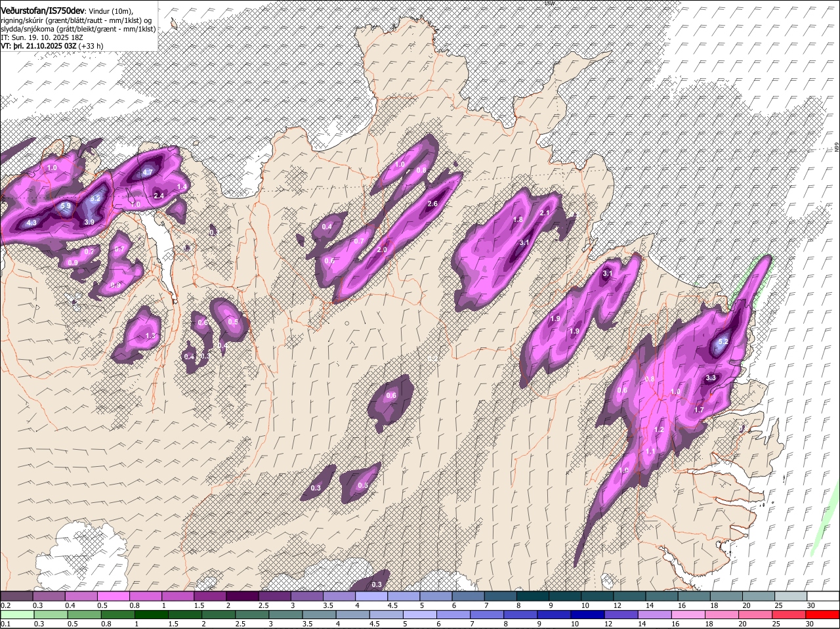Image resolution: width=840 pixels, height=629 pixels.
Task: Click the 2.4 snowfall value on the map
Action: (x=159, y=196)
